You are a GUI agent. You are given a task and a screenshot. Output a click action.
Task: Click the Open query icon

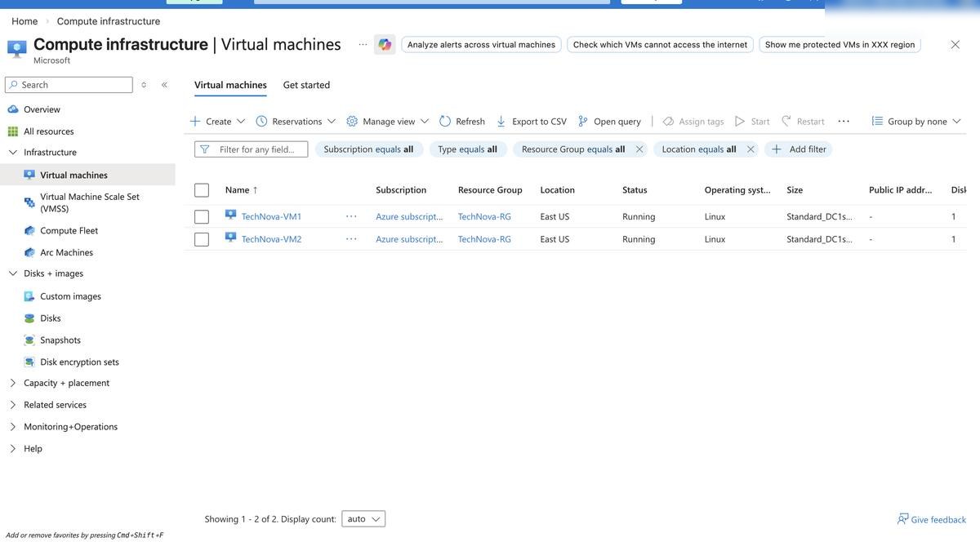[583, 121]
